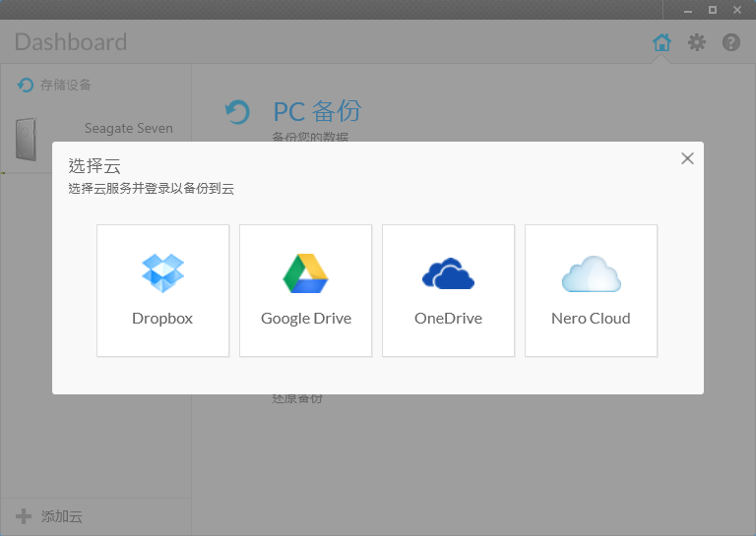Pick the blue OneDrive cloud icon
This screenshot has height=536, width=756.
pyautogui.click(x=448, y=273)
